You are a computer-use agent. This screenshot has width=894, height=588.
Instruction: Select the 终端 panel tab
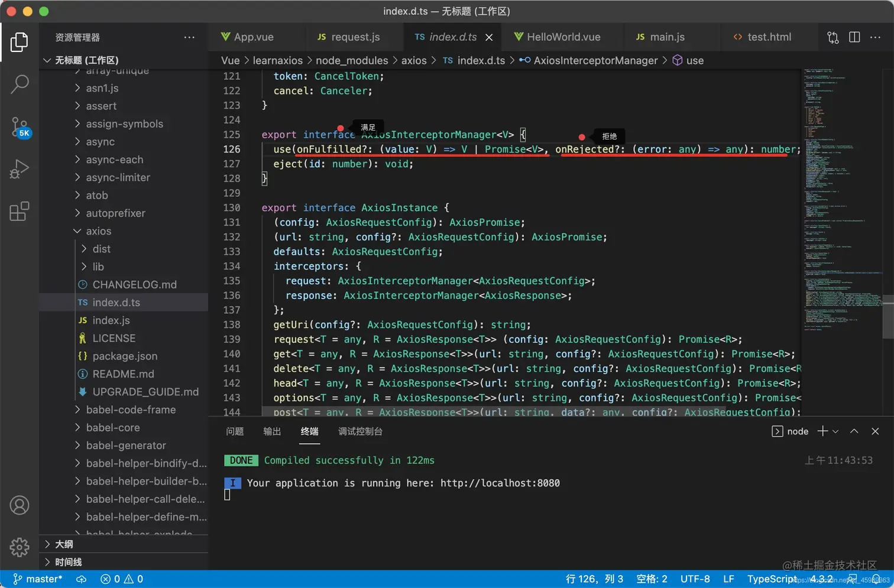coord(309,431)
